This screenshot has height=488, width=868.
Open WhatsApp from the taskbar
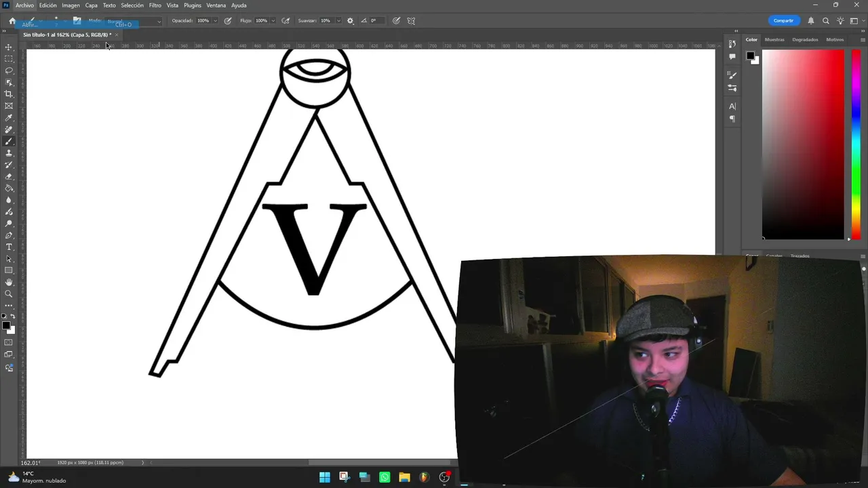click(x=384, y=477)
